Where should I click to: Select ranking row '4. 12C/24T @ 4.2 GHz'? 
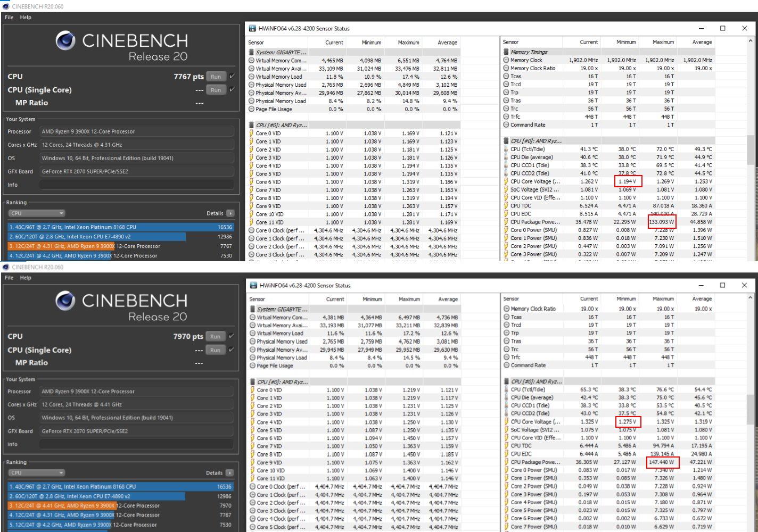pos(120,256)
